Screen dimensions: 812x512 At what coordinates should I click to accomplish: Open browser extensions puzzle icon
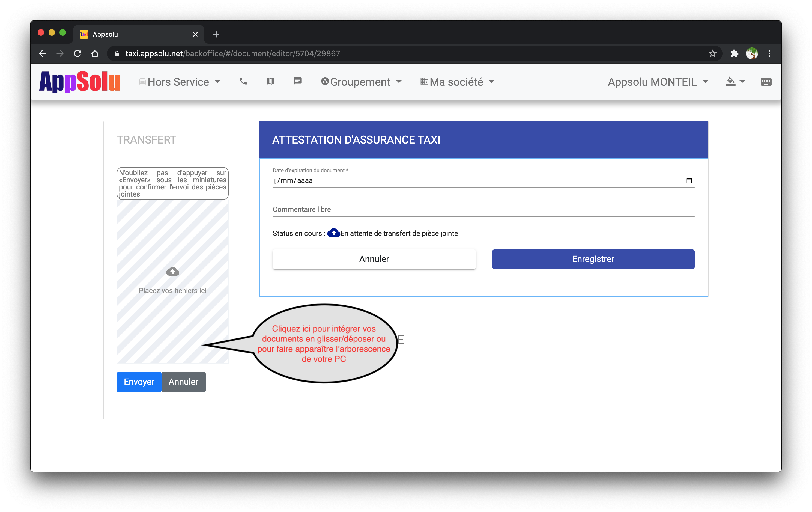[734, 53]
